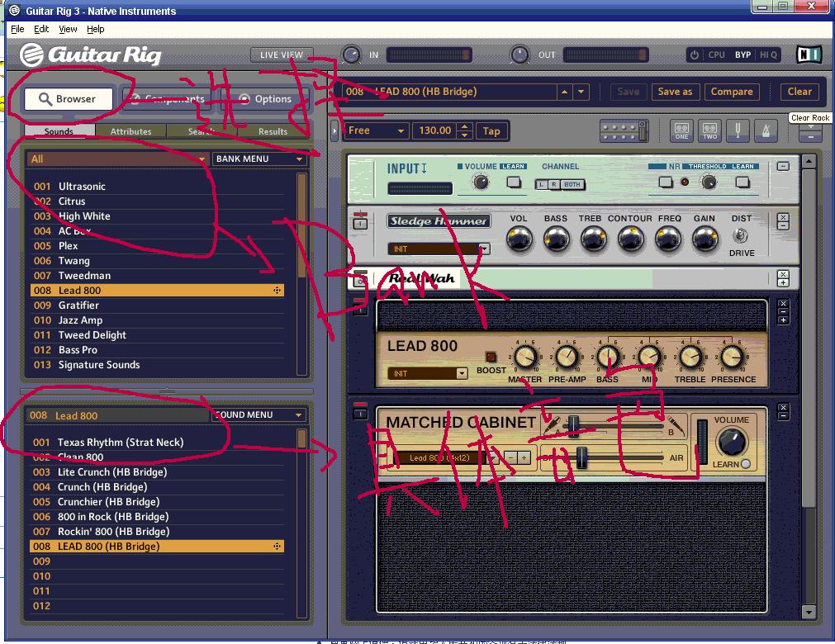Viewport: 835px width, 644px height.
Task: Open the Free sync mode dropdown
Action: pos(376,130)
